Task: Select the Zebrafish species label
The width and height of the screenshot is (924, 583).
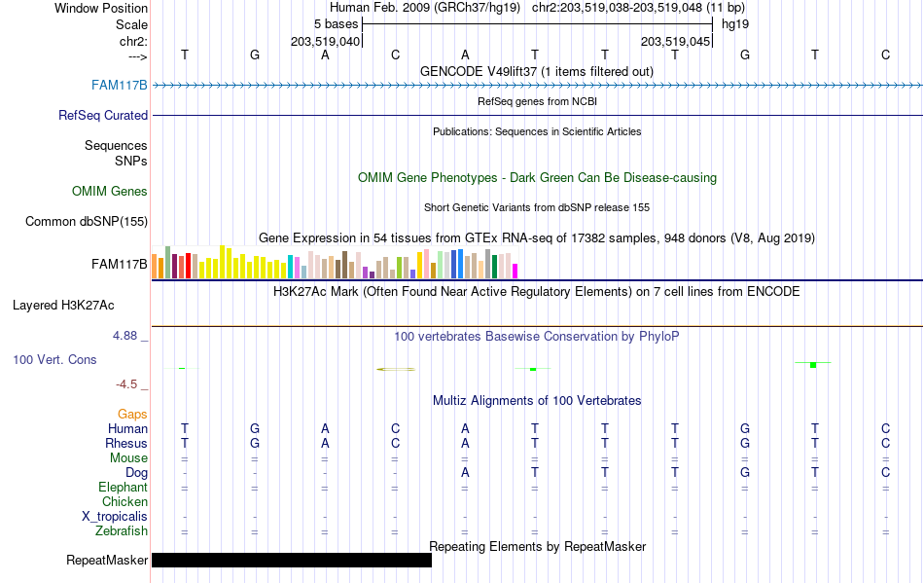Action: 122,531
